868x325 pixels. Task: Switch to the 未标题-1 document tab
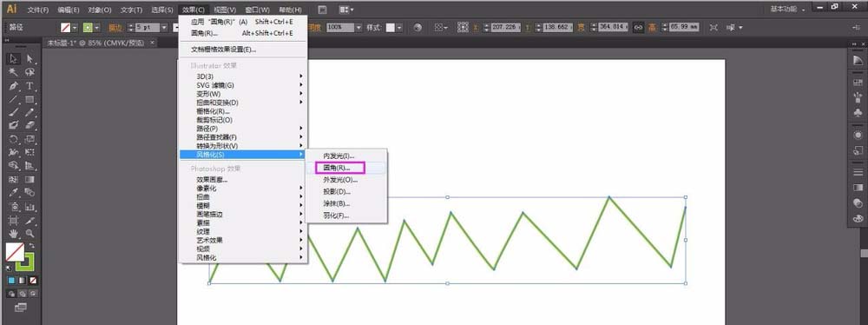coord(96,43)
